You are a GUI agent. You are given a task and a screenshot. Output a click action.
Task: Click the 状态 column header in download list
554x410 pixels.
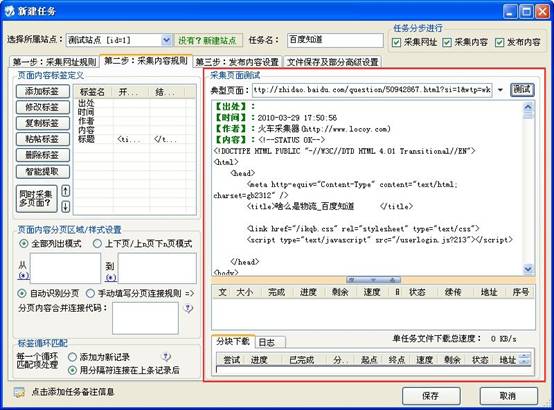pyautogui.click(x=418, y=292)
